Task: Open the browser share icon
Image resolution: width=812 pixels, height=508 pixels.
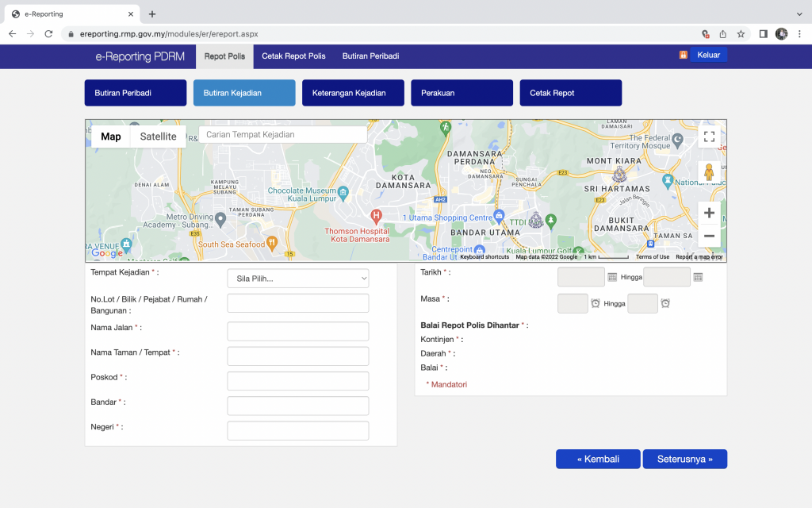Action: coord(722,34)
